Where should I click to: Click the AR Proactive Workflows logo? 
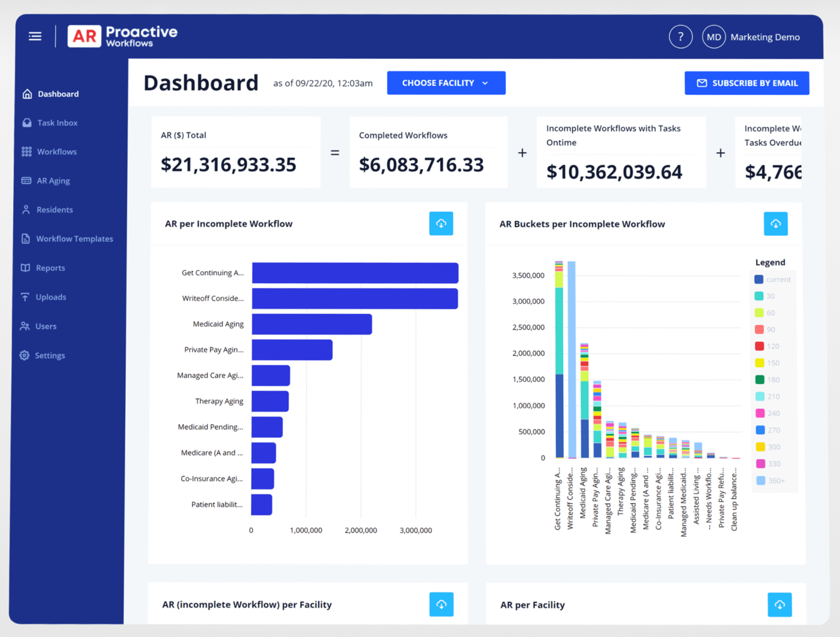pos(123,36)
